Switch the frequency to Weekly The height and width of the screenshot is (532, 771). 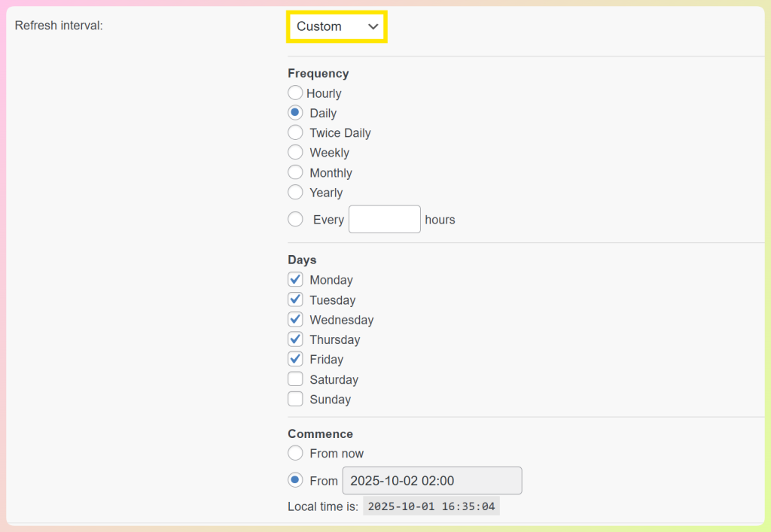[x=295, y=152]
